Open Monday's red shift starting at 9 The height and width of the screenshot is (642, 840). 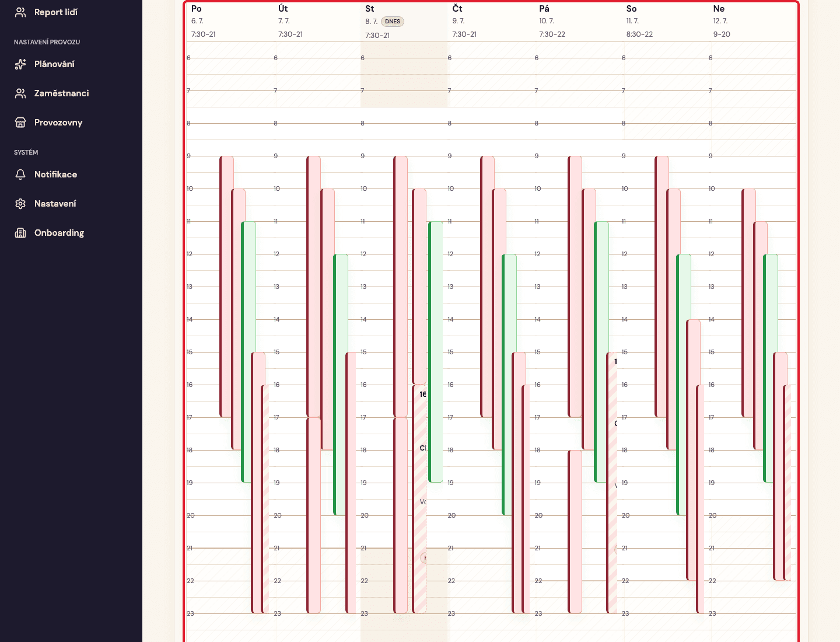(x=226, y=287)
